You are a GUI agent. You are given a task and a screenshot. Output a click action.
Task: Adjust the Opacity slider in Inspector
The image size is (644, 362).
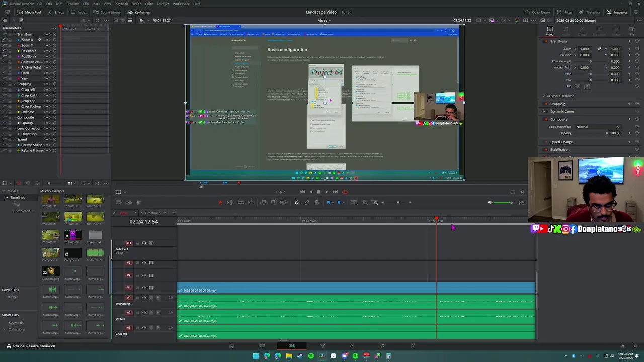590,133
